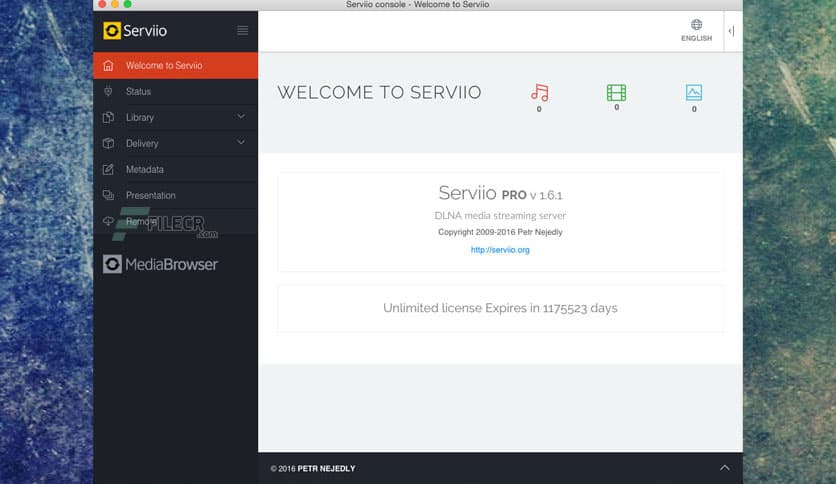836x484 pixels.
Task: Click the Presentation layers icon
Action: point(108,195)
